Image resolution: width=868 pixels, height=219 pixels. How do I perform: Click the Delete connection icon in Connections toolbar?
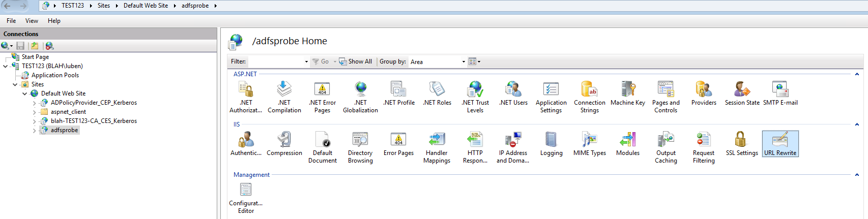[x=49, y=46]
